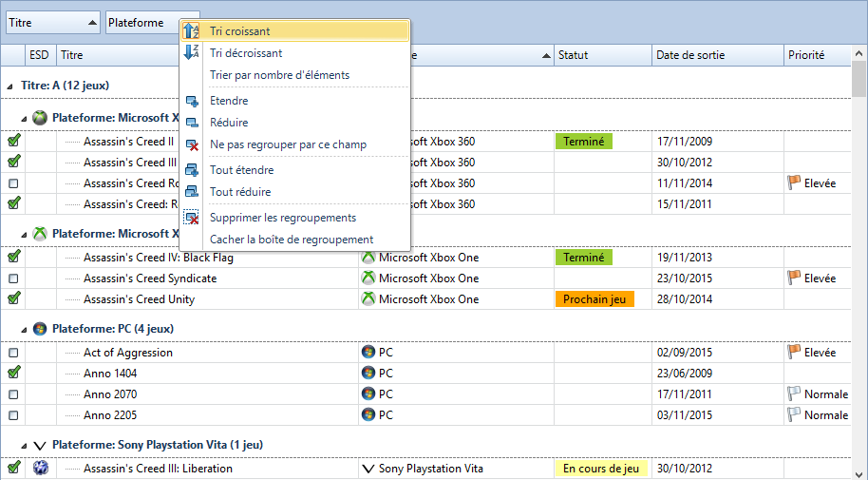
Task: Click Xbox One icon in Black Flag row
Action: 368,258
